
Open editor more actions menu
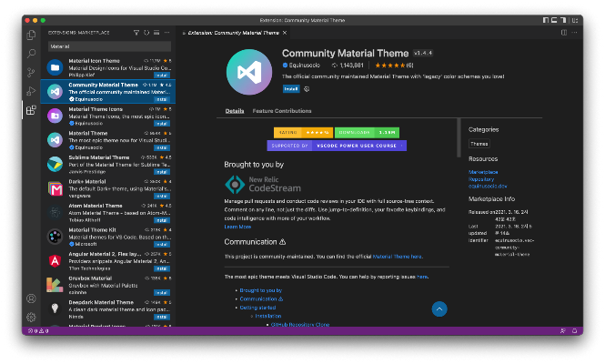(x=574, y=33)
